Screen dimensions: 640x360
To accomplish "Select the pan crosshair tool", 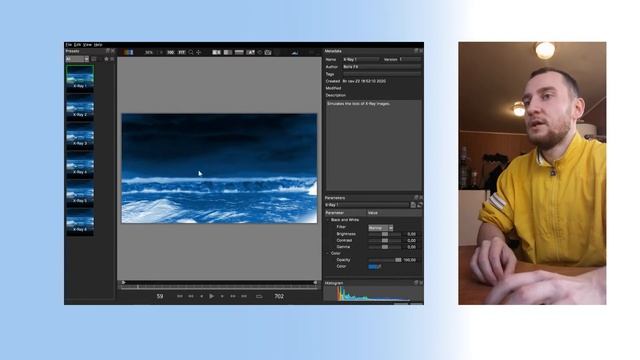I will pos(199,52).
